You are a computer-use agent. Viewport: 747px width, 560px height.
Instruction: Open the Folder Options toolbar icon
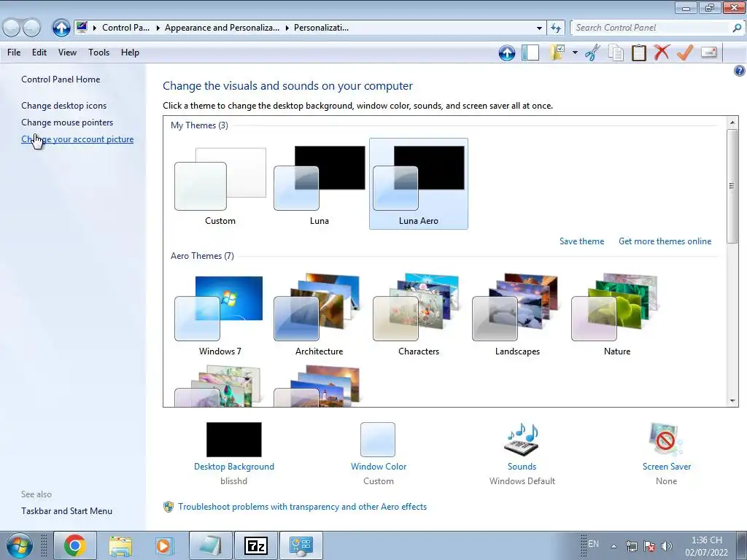point(557,52)
